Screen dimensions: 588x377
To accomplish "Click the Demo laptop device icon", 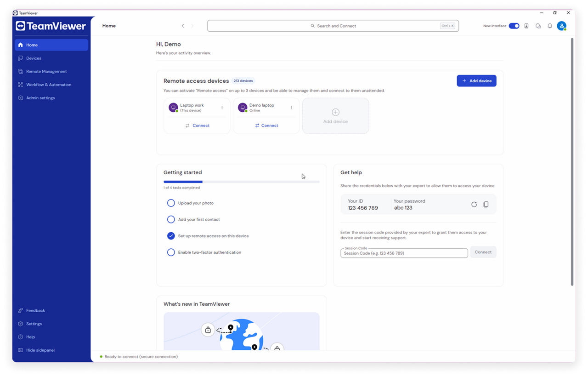I will [x=243, y=108].
